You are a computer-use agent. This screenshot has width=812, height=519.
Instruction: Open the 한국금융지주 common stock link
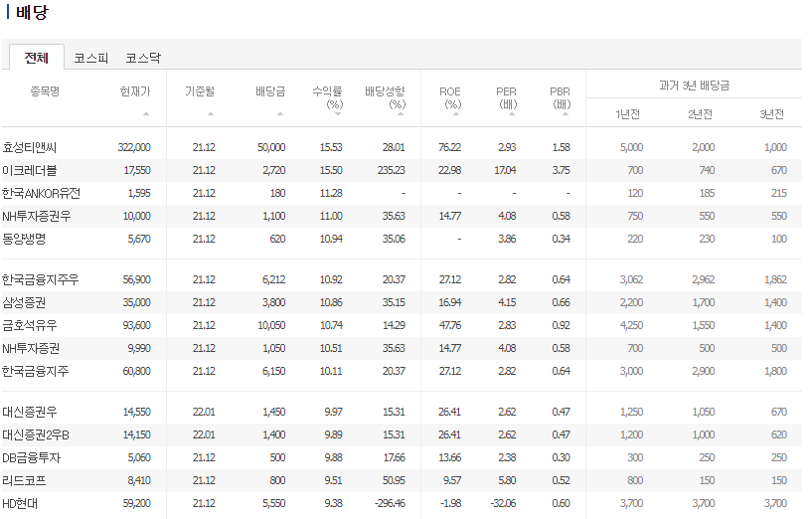click(35, 371)
